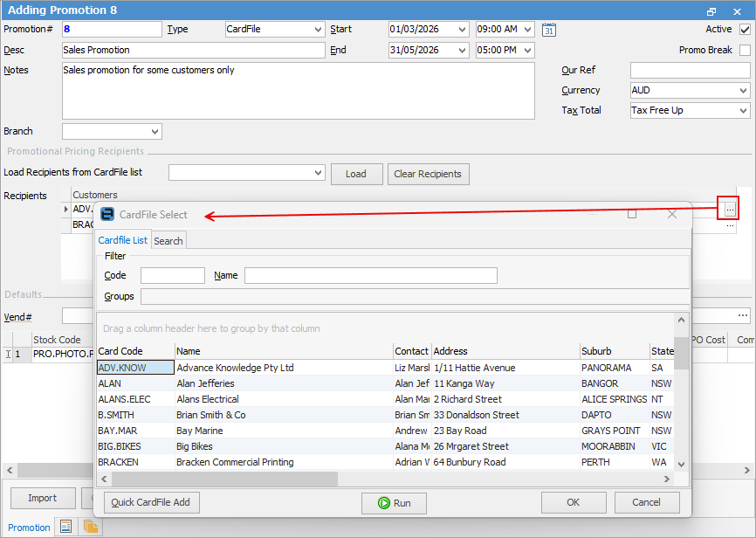Uncheck the Active checkbox
This screenshot has height=538, width=756.
coord(745,30)
